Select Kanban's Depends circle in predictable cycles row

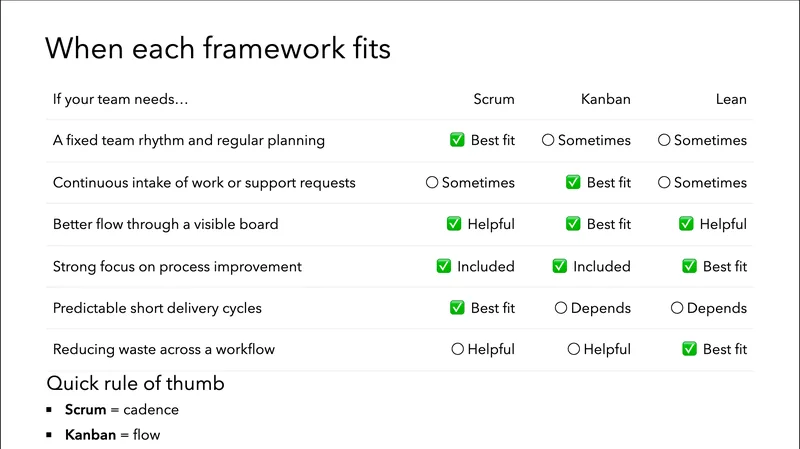click(561, 308)
